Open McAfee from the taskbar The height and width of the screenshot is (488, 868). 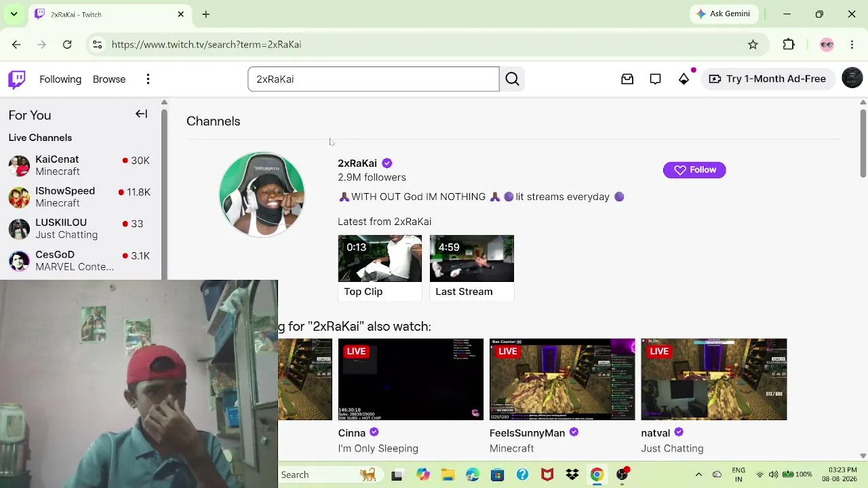pyautogui.click(x=547, y=475)
